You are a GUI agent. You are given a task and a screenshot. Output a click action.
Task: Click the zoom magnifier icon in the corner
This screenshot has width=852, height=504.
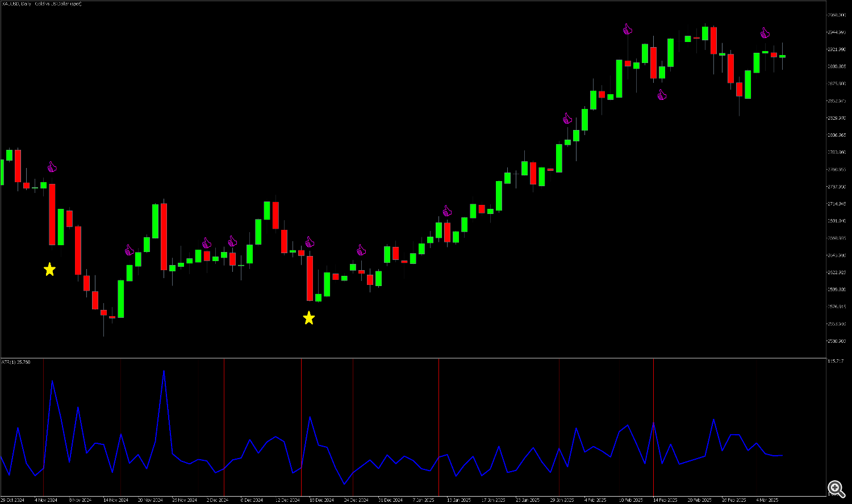[x=835, y=488]
